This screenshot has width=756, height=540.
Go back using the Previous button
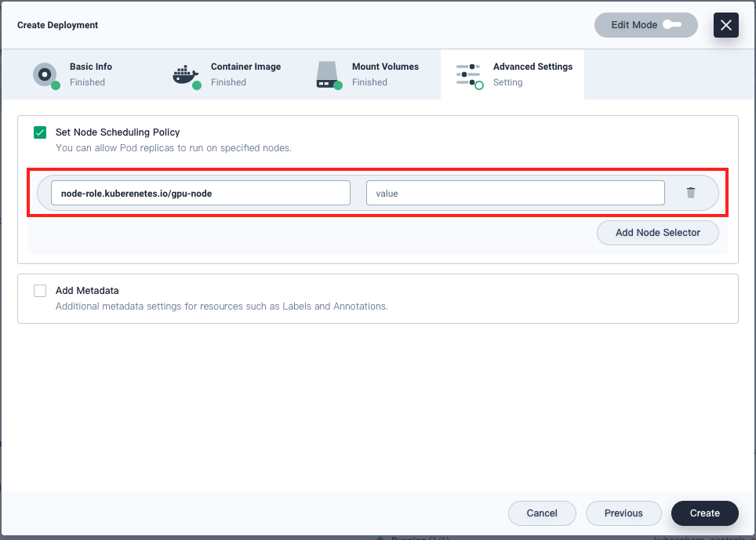(x=623, y=513)
